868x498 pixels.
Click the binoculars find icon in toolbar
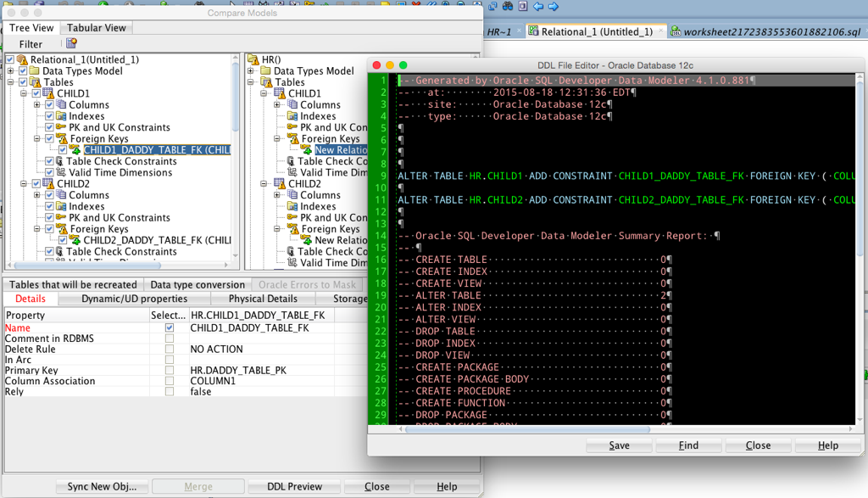[508, 6]
